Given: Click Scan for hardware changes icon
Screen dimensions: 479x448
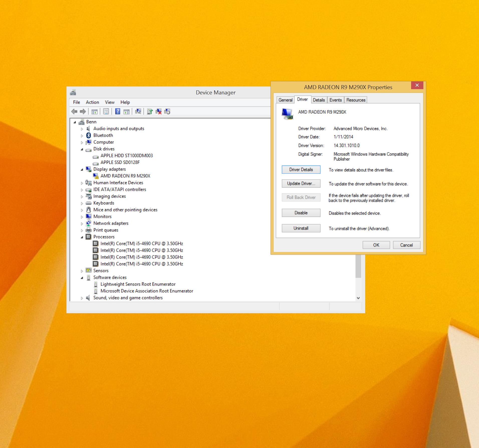Looking at the screenshot, I should coord(138,111).
